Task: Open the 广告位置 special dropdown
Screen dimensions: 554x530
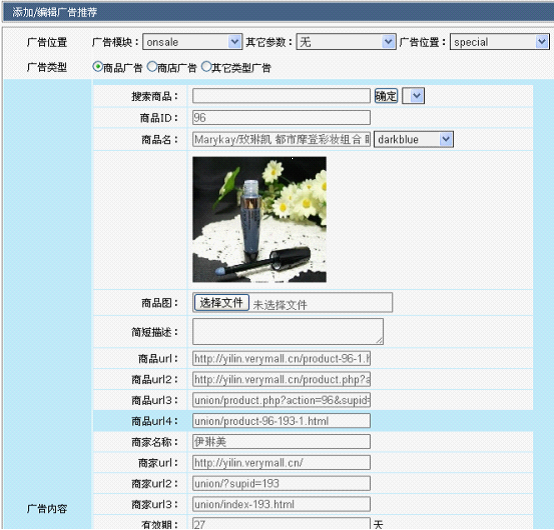Action: tap(500, 42)
